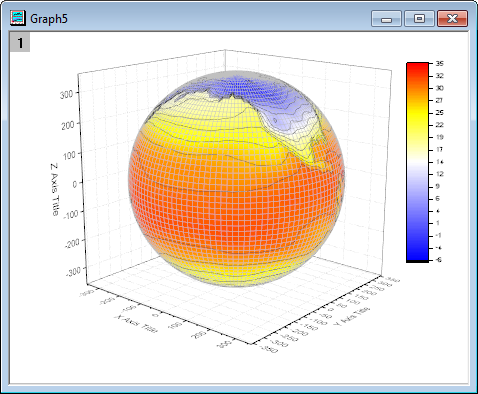Image resolution: width=478 pixels, height=394 pixels.
Task: Click the color scale label 30
Action: 440,88
